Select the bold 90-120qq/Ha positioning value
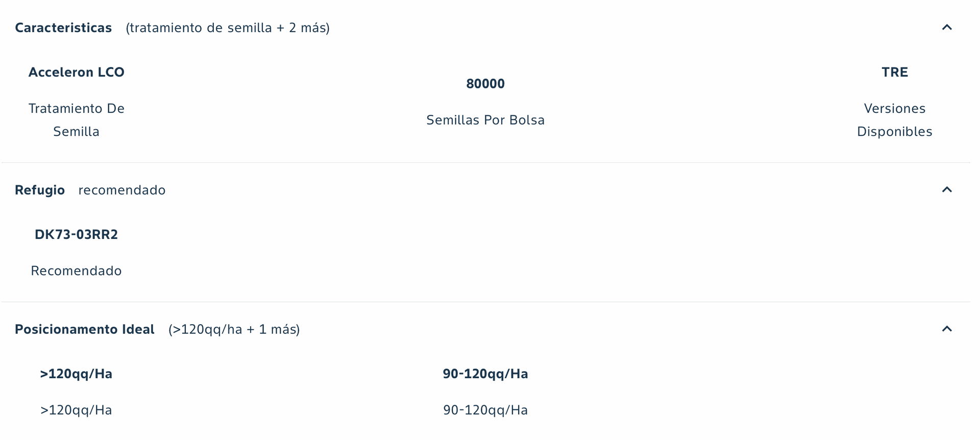The image size is (980, 440). 485,374
